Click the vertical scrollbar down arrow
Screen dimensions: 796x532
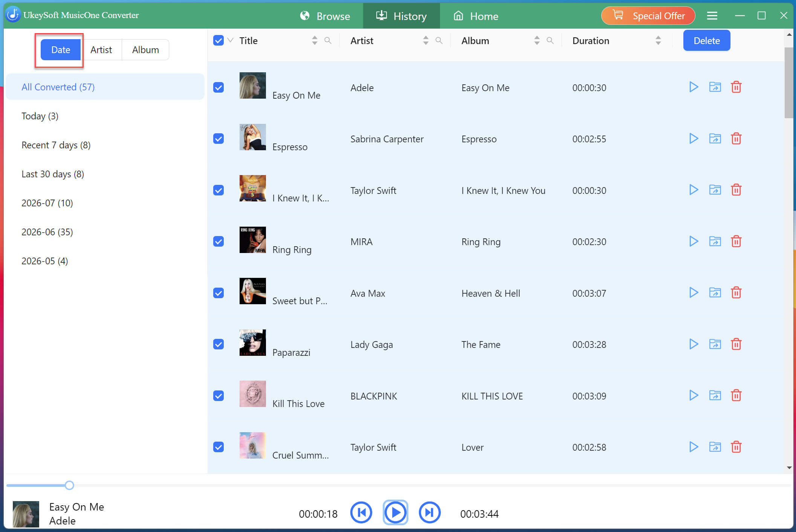tap(789, 468)
